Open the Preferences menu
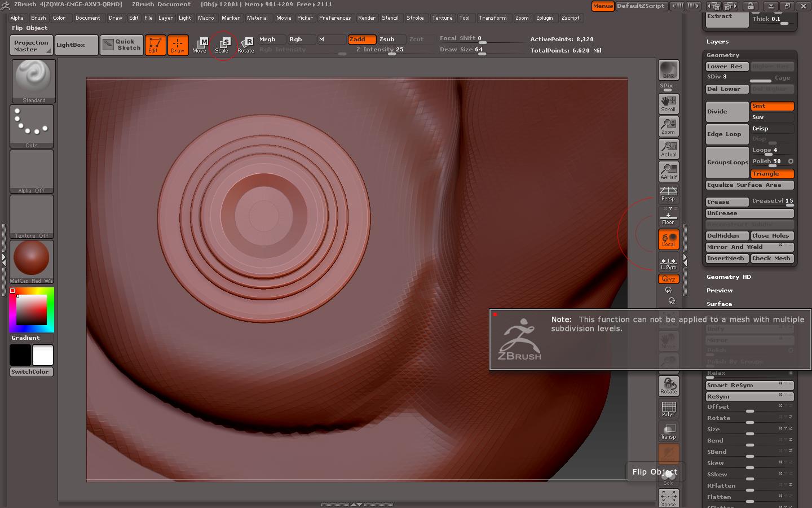This screenshot has height=508, width=812. (x=335, y=18)
